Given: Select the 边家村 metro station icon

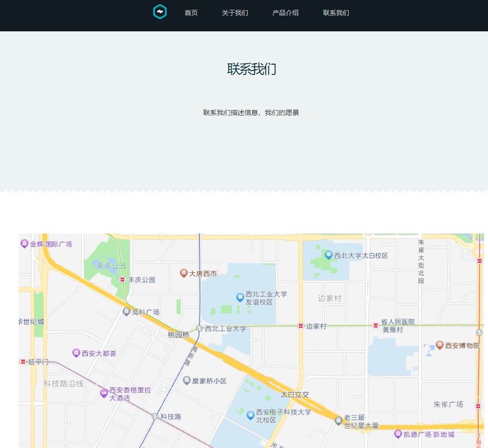Looking at the screenshot, I should tap(301, 326).
